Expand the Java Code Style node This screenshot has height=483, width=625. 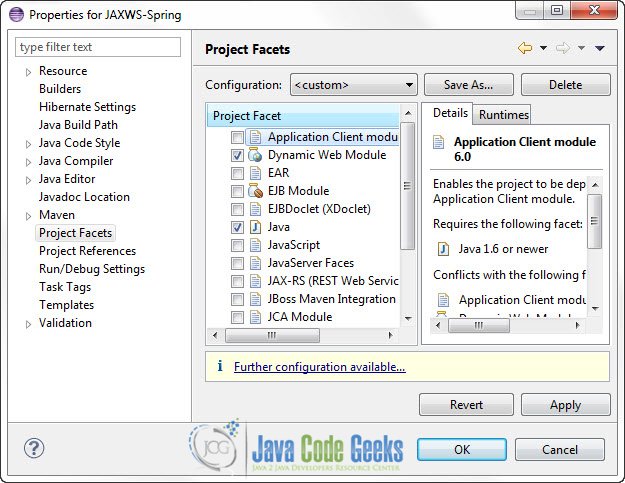[x=28, y=144]
